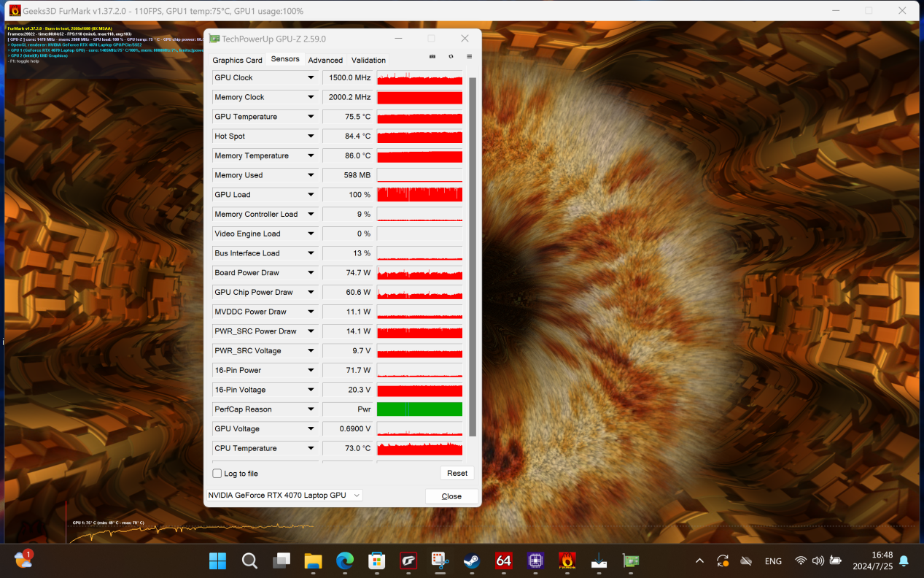
Task: Open the Windows Start menu
Action: coord(217,560)
